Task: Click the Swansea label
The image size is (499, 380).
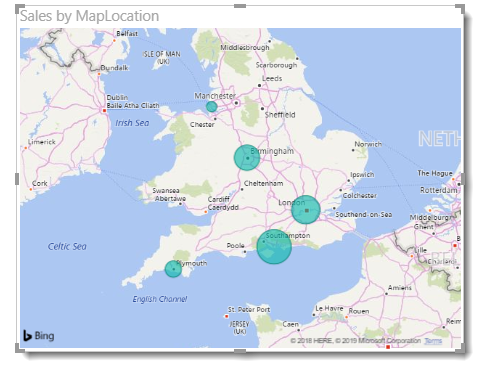Action: click(x=166, y=191)
